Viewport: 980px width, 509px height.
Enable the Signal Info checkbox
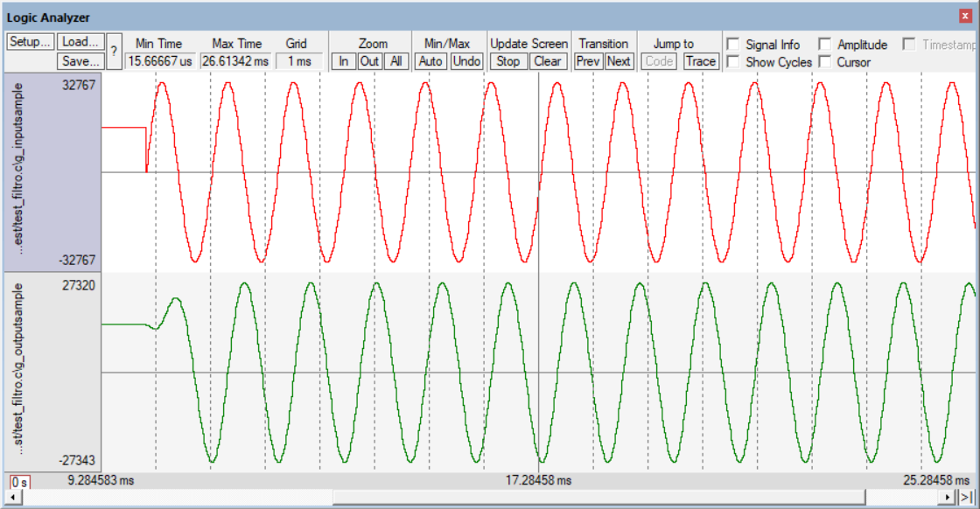[732, 45]
